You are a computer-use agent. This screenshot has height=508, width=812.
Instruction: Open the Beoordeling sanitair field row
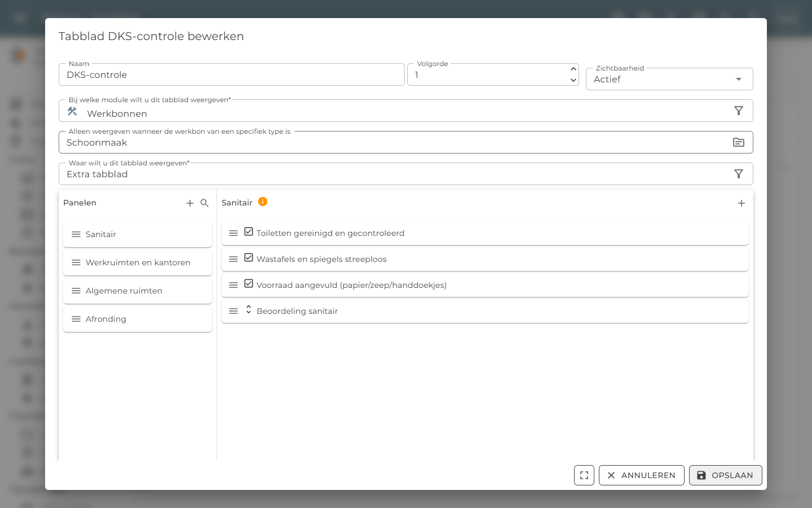pos(485,311)
